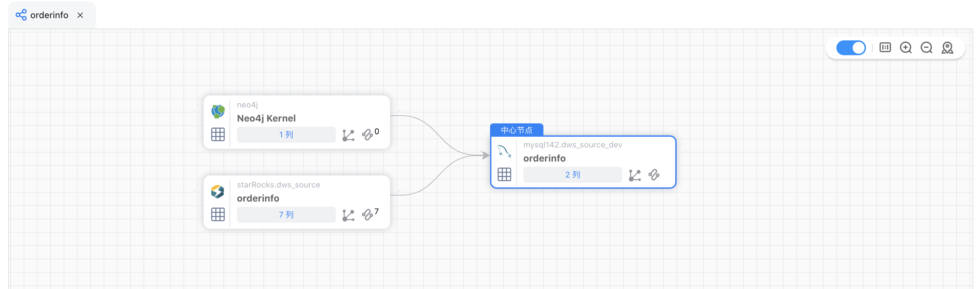Click the link icon on starRocks orderinfo node
Viewport: 980px width, 289px height.
367,215
